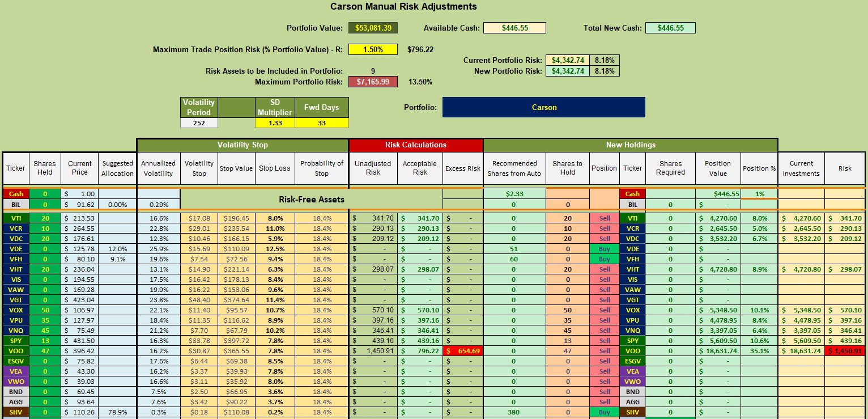Click the red Risk Calculations header
Screen dimensions: 868x419
(x=416, y=145)
